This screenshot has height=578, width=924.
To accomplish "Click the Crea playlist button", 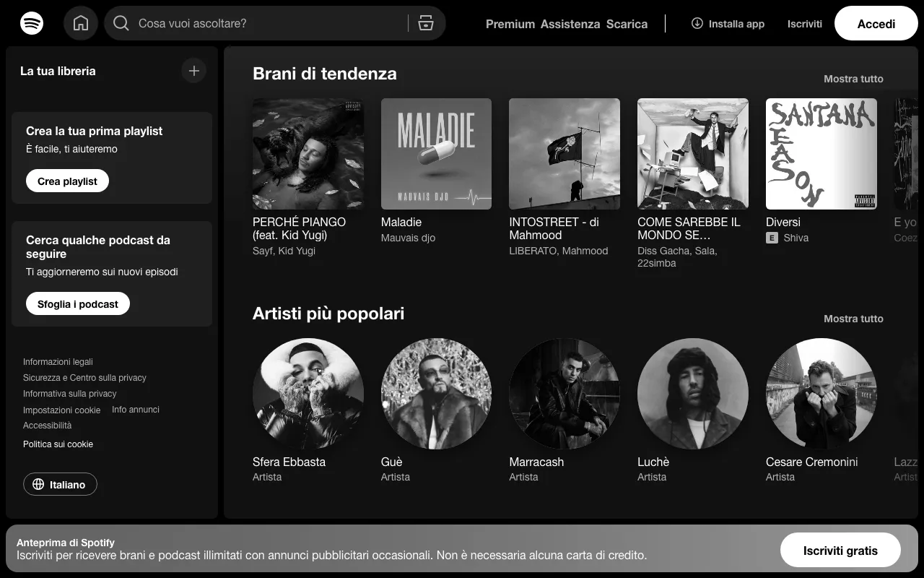I will (x=67, y=181).
